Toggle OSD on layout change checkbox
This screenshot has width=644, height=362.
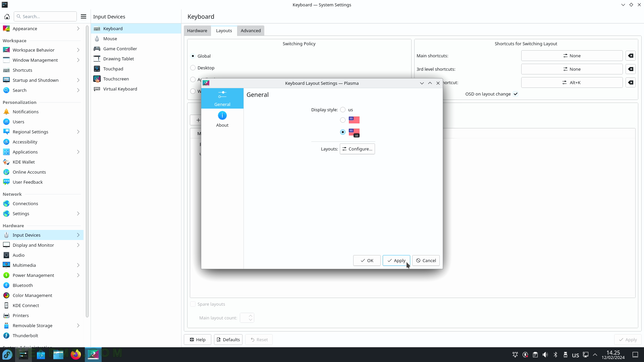tap(516, 94)
